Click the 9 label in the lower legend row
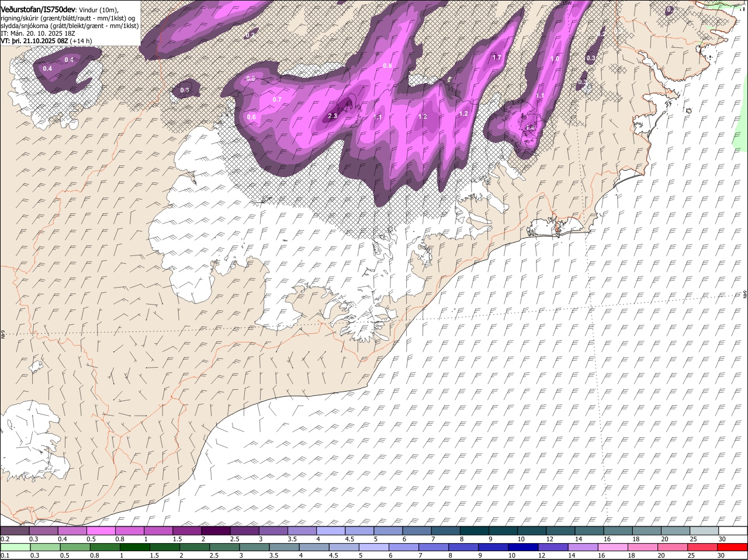The image size is (748, 560). coord(480,556)
